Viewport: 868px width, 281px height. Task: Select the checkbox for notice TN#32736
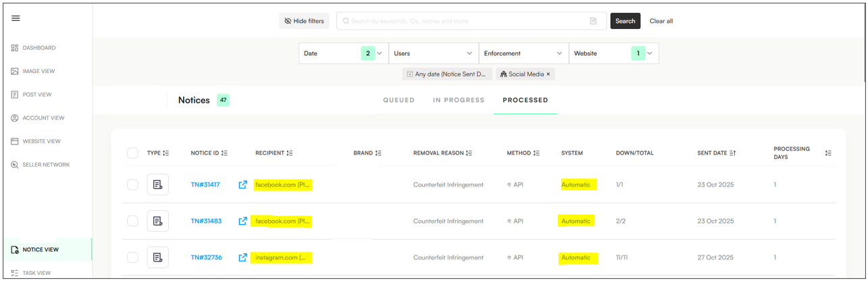132,257
